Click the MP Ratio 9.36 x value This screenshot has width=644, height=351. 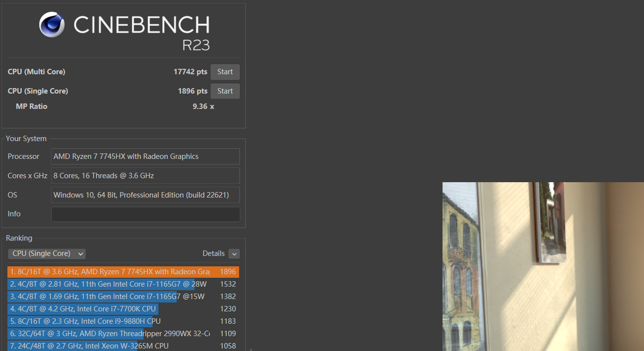pos(203,106)
